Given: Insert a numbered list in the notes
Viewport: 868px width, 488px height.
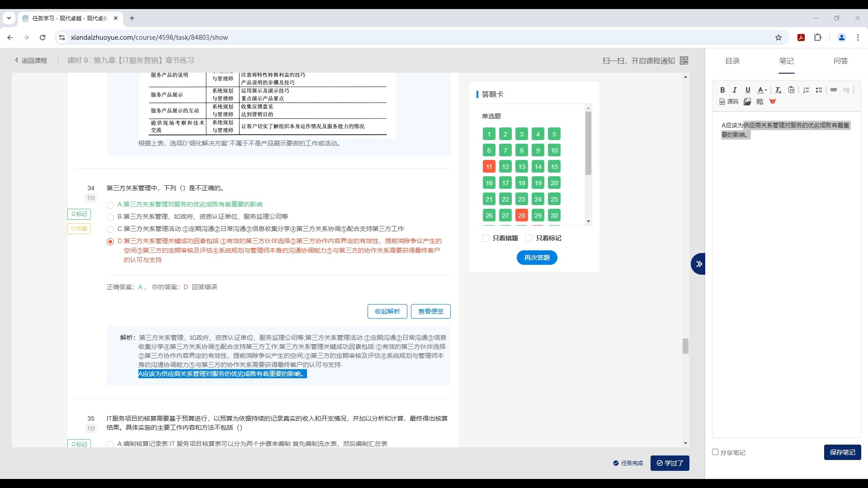Looking at the screenshot, I should (806, 90).
